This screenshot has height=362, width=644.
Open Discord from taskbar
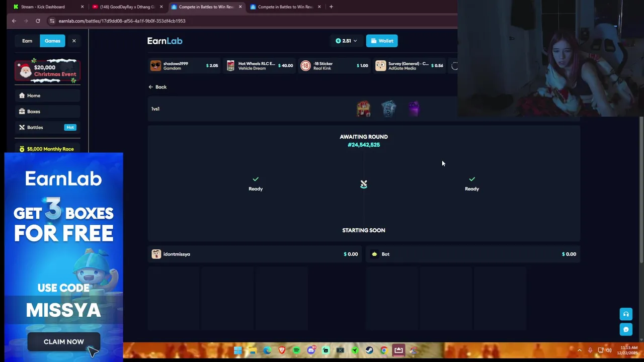pos(311,350)
